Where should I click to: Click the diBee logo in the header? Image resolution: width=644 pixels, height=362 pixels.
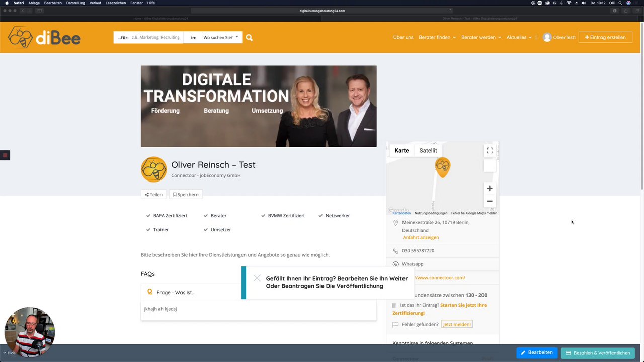coord(44,37)
